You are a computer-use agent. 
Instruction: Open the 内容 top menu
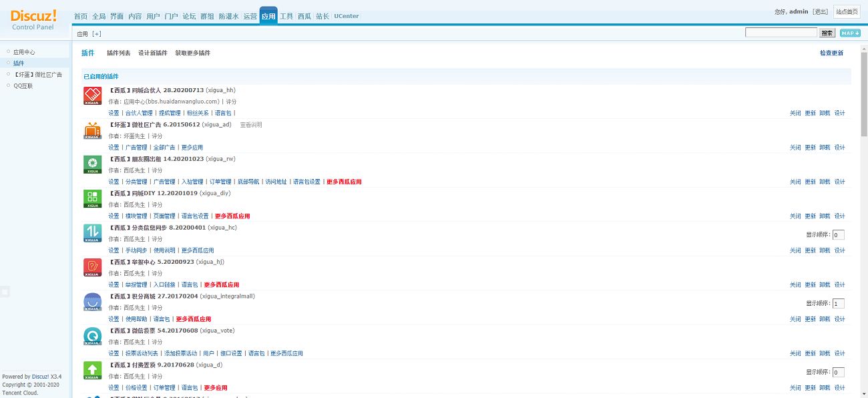(x=135, y=16)
